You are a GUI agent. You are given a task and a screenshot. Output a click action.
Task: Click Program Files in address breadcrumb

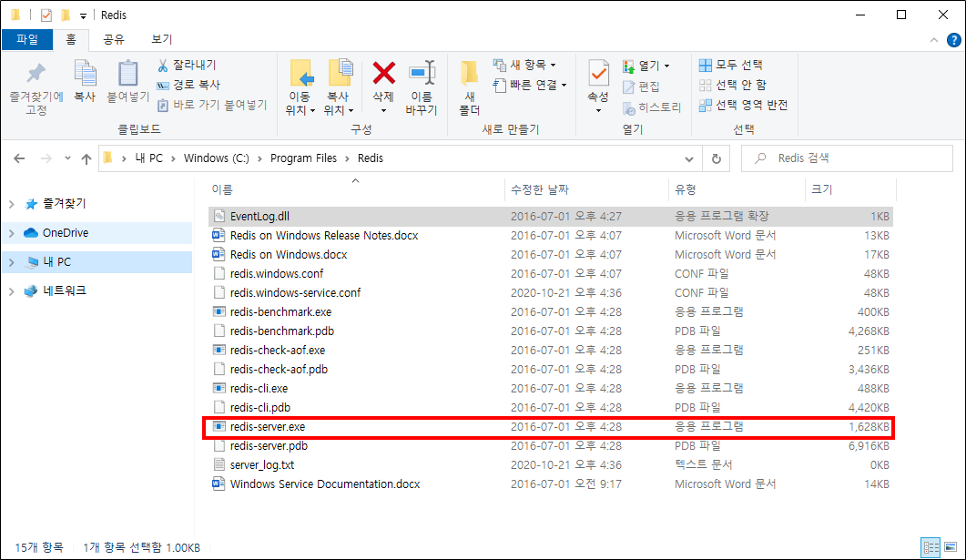[x=304, y=158]
